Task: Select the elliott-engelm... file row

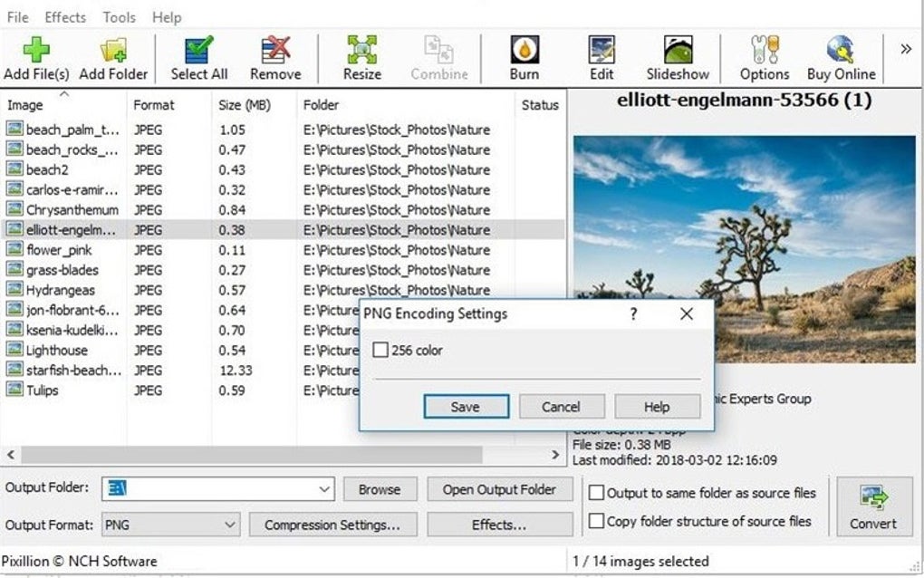Action: point(283,230)
